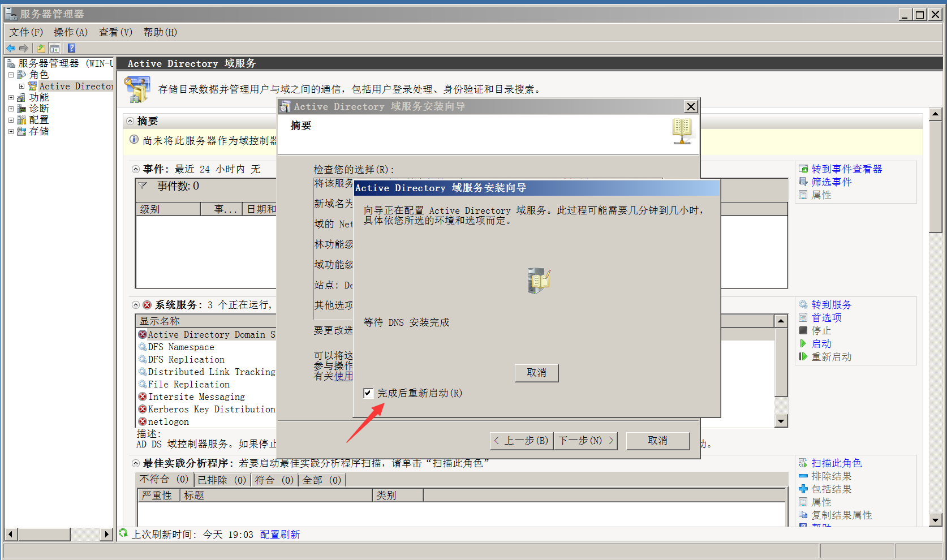Click the Show/Hide console tree icon

click(x=55, y=48)
